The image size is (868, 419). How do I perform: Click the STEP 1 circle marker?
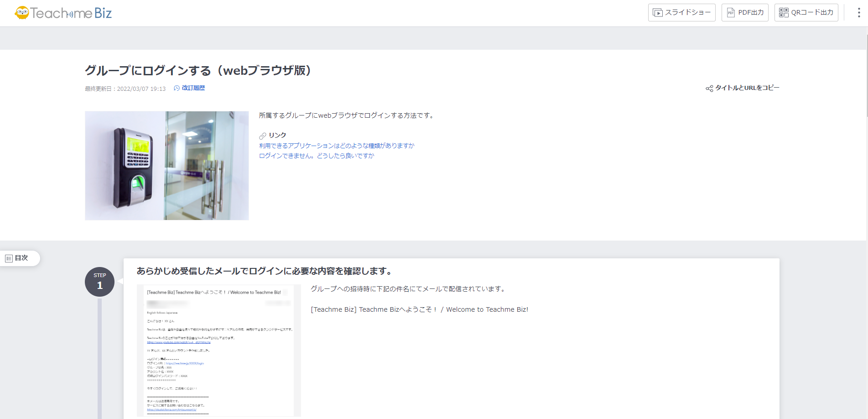pos(99,282)
